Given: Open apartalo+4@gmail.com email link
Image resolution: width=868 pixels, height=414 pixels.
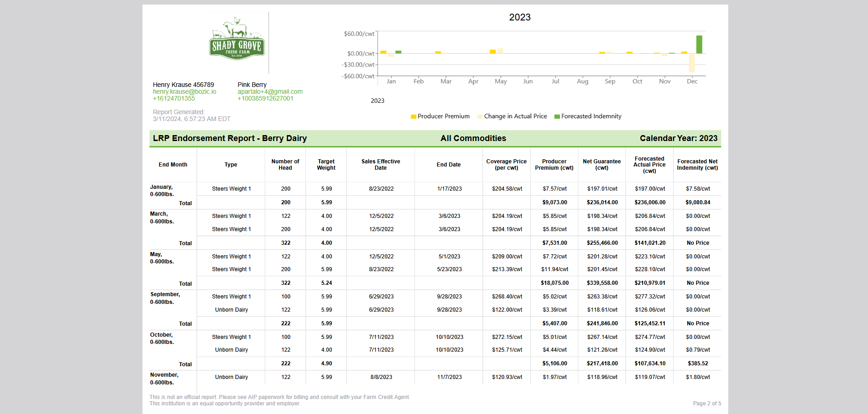Looking at the screenshot, I should [270, 91].
